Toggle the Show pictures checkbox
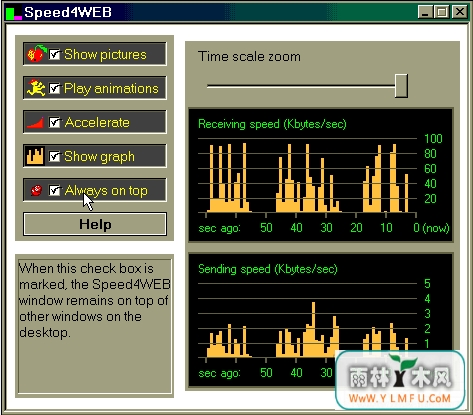 pos(55,54)
